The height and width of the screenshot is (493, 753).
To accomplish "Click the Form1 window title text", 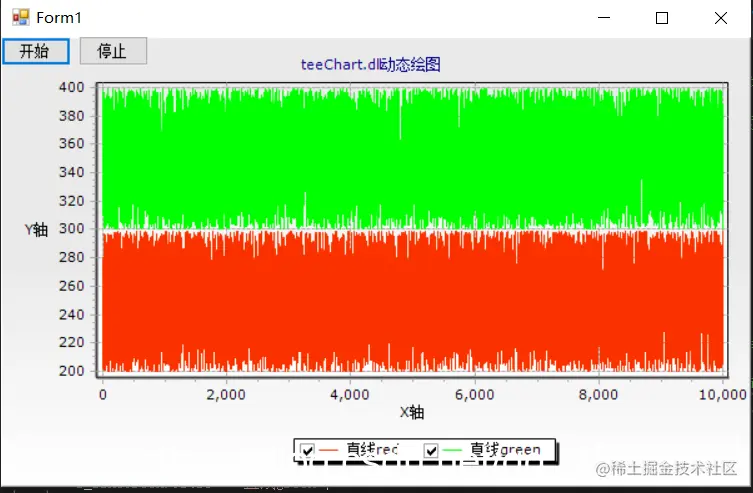I will point(59,18).
